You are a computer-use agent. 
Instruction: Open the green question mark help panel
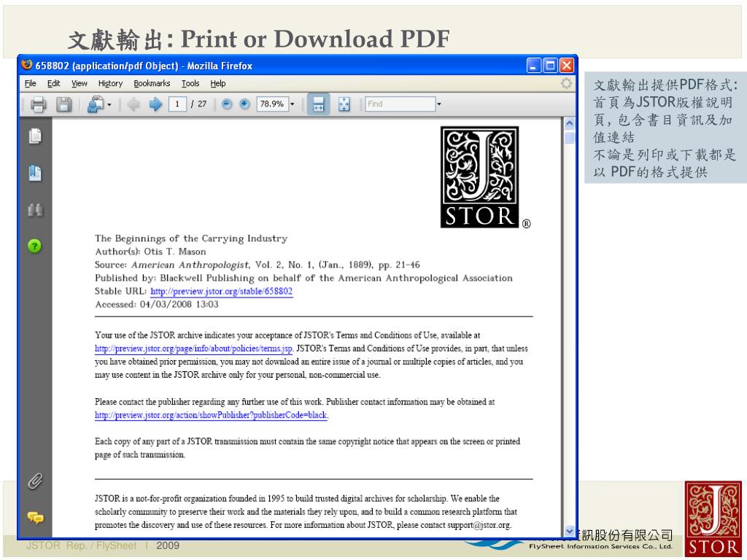click(x=34, y=246)
